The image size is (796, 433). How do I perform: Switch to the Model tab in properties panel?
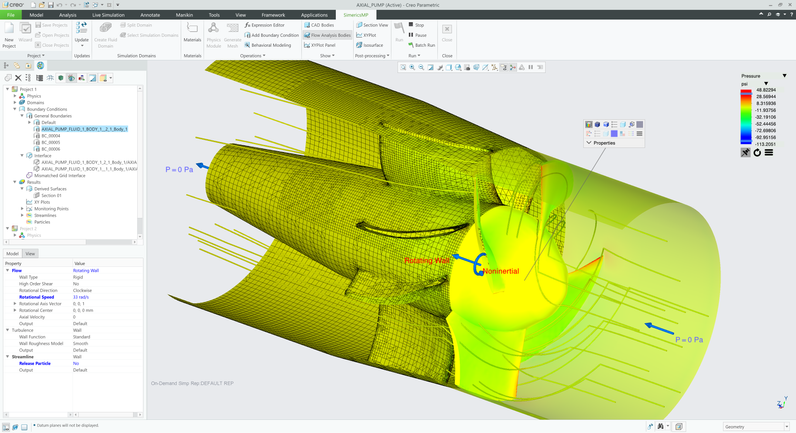[x=13, y=253]
